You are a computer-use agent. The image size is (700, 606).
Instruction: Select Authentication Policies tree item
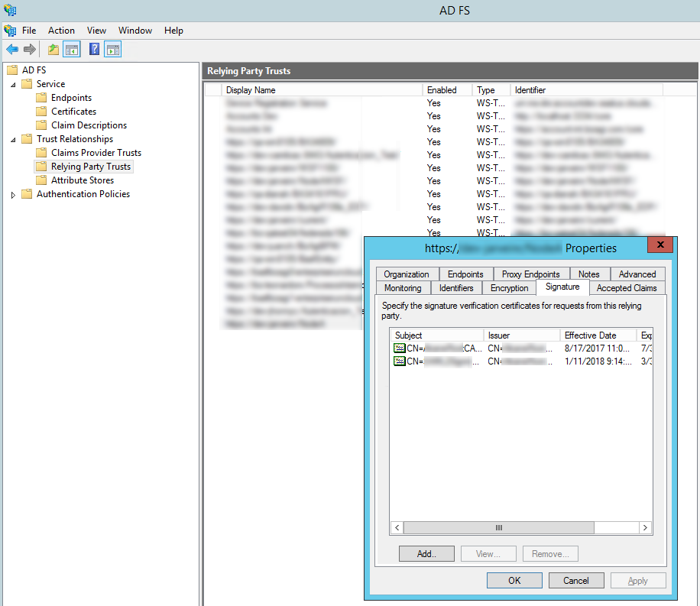pos(83,194)
